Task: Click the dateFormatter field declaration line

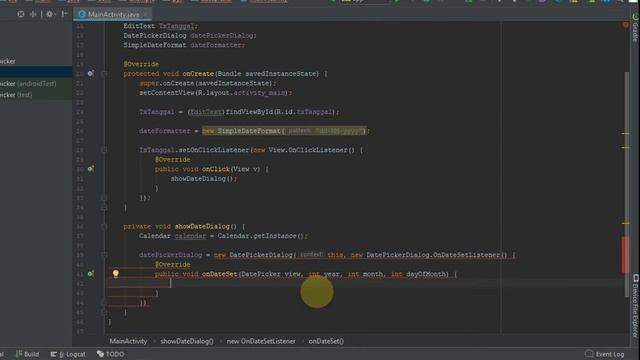Action: click(x=184, y=45)
